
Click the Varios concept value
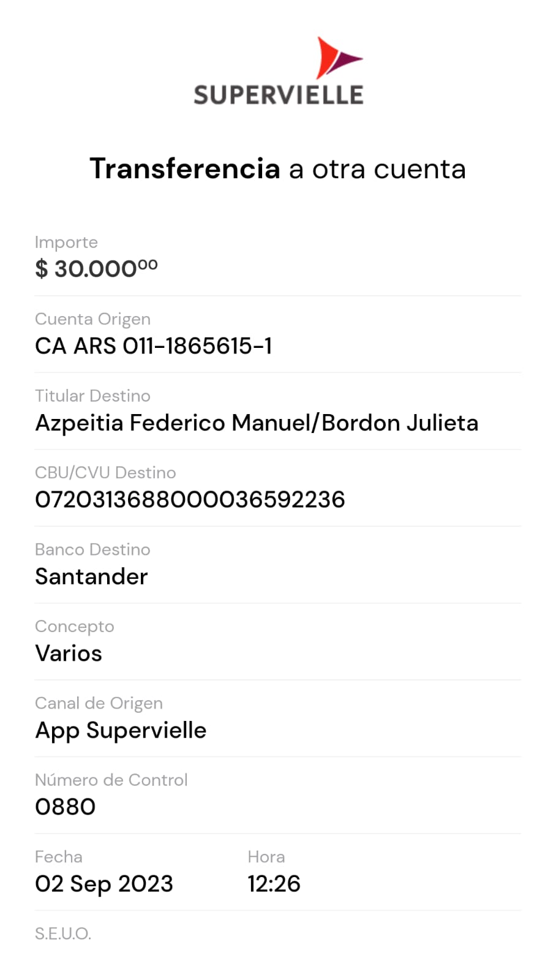pyautogui.click(x=69, y=654)
